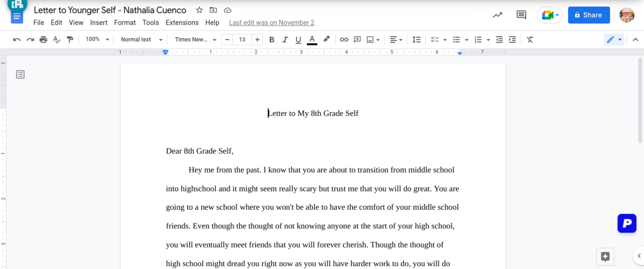Decrease font size
Viewport: 644px width, 269px height.
coord(227,39)
